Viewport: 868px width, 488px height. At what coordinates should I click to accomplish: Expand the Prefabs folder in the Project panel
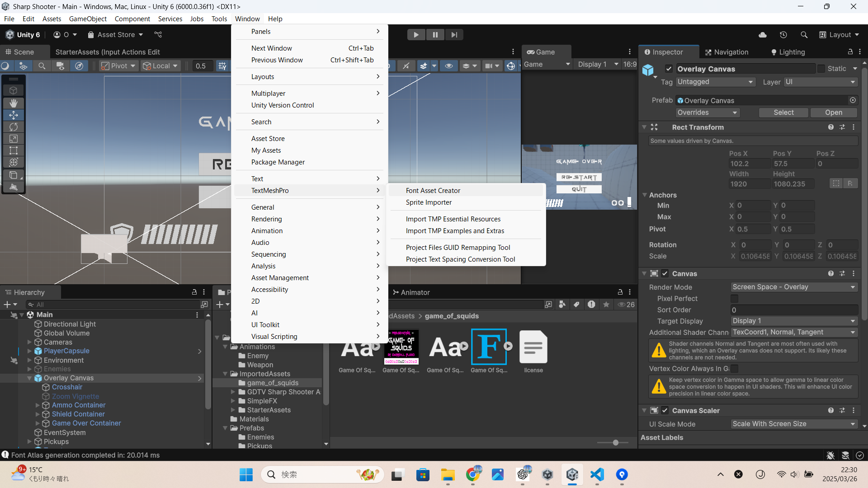225,428
